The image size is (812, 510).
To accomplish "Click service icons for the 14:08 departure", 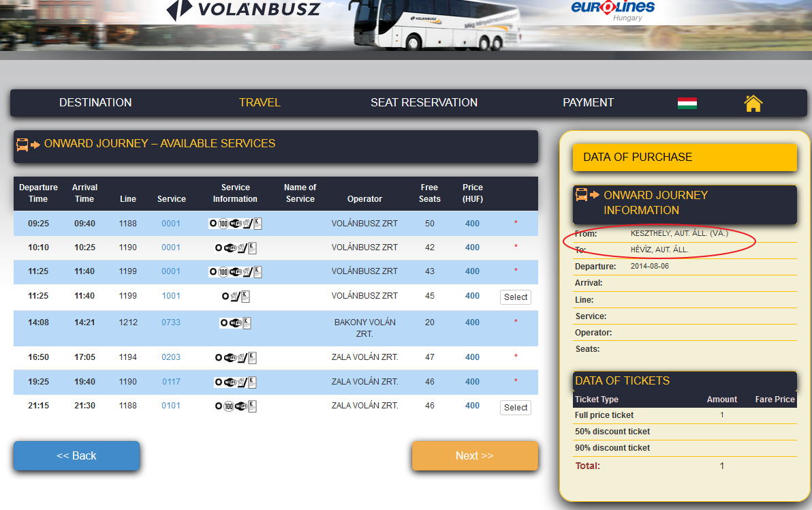I will [x=235, y=322].
